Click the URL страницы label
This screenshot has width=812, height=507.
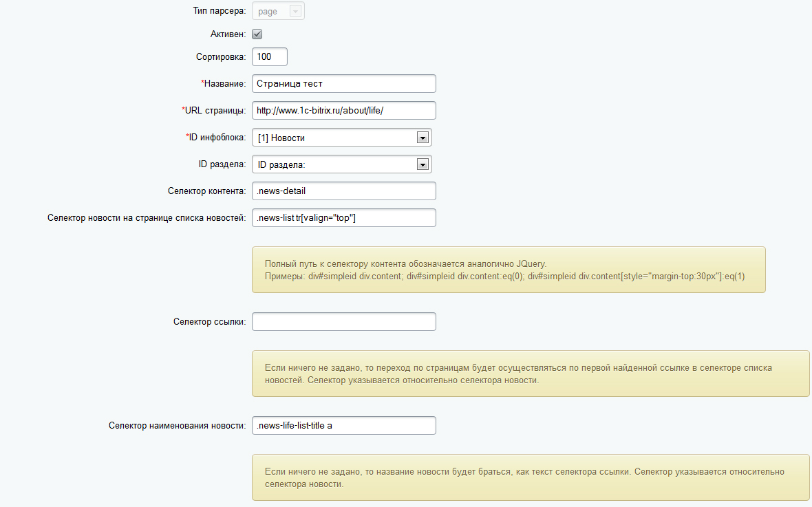tap(214, 111)
